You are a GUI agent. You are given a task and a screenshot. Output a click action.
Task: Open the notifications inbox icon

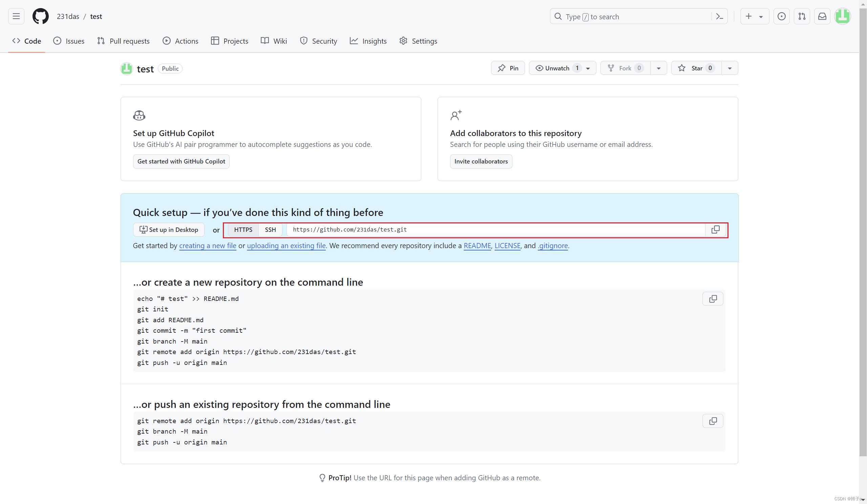tap(822, 16)
